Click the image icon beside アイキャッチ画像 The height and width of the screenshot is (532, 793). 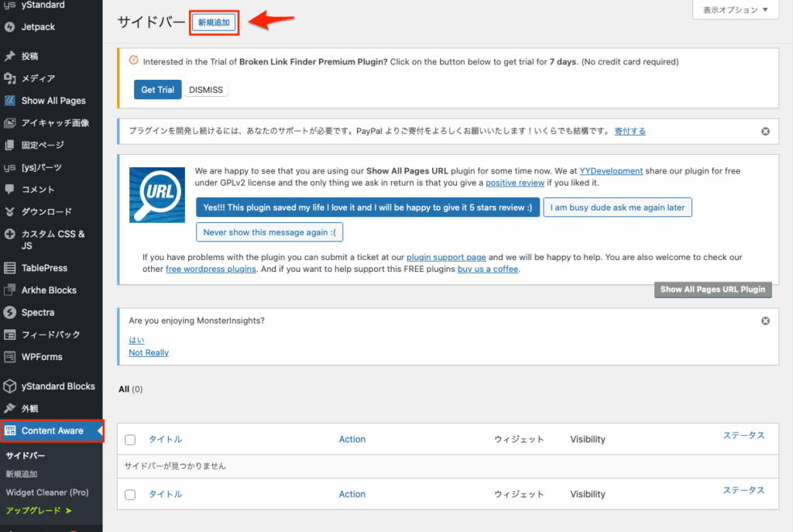click(x=9, y=123)
